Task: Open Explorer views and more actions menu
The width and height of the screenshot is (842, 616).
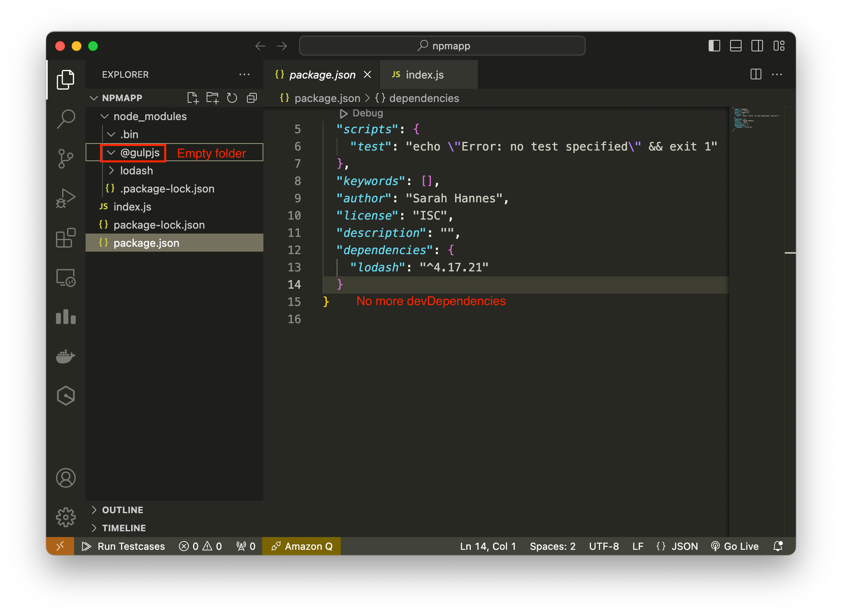Action: (244, 74)
